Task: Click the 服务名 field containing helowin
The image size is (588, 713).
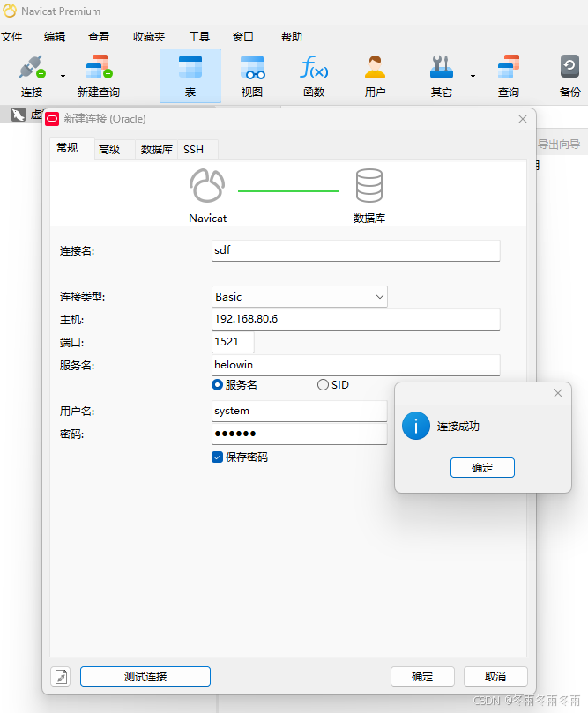Action: coord(355,365)
